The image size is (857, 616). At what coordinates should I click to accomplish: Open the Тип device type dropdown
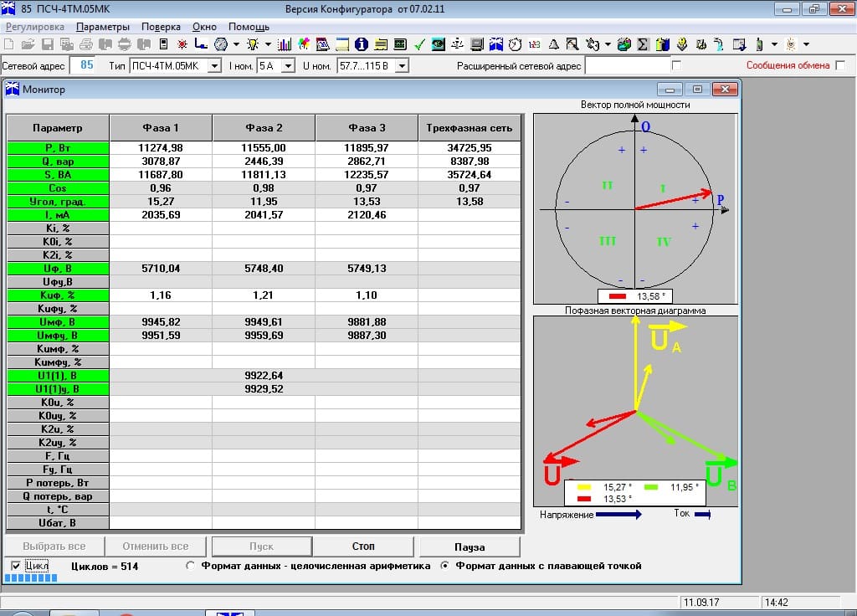point(214,65)
